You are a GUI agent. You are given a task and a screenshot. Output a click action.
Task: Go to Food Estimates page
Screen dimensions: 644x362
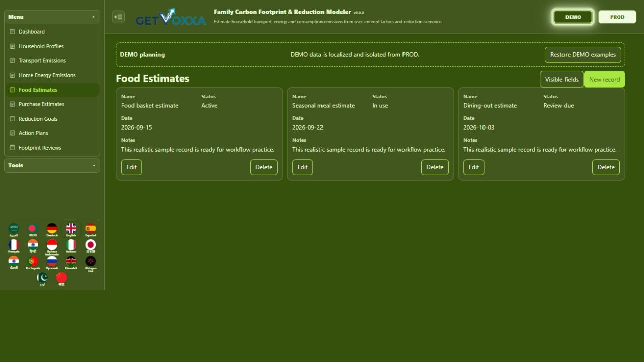coord(52,90)
